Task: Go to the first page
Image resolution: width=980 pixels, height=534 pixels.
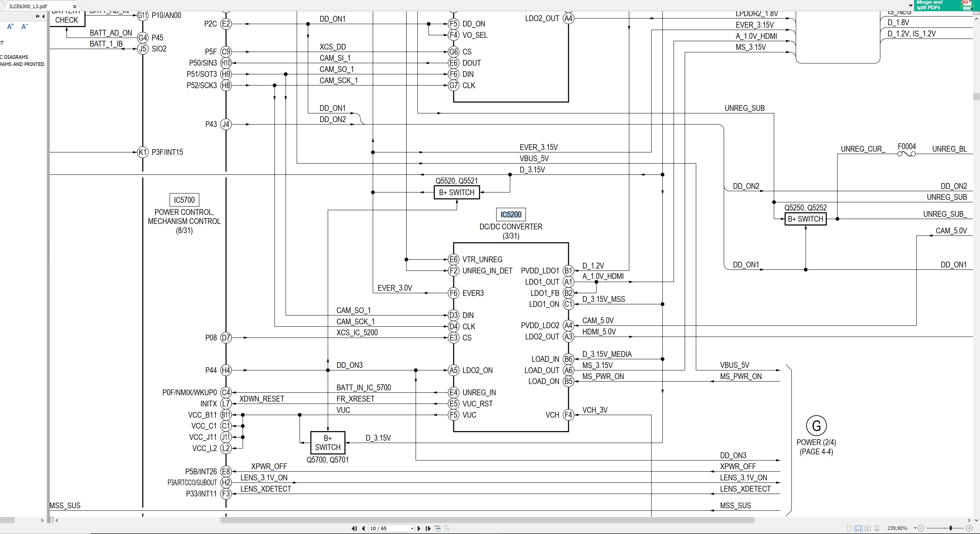Action: (354, 528)
